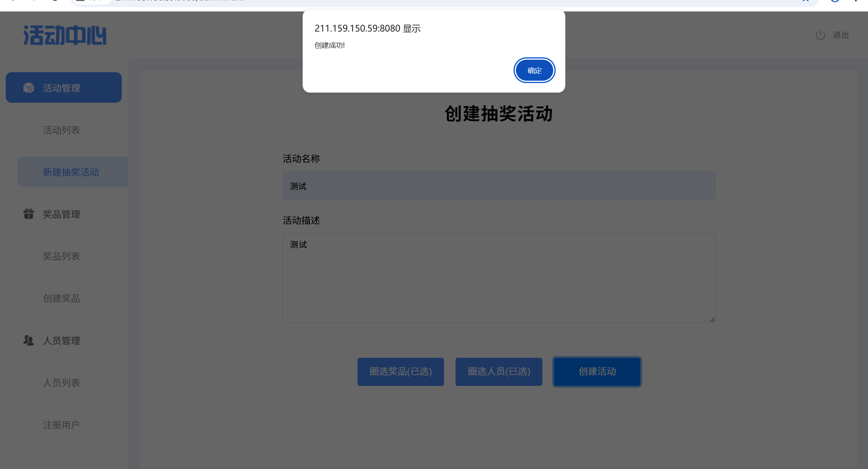The image size is (868, 469).
Task: Open the 活动列表 sidebar item
Action: 61,130
